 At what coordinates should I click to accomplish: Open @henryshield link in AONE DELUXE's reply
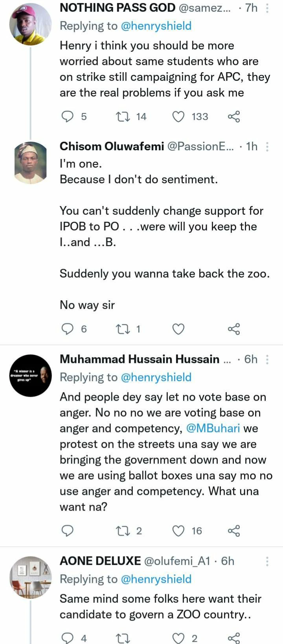[x=156, y=579]
